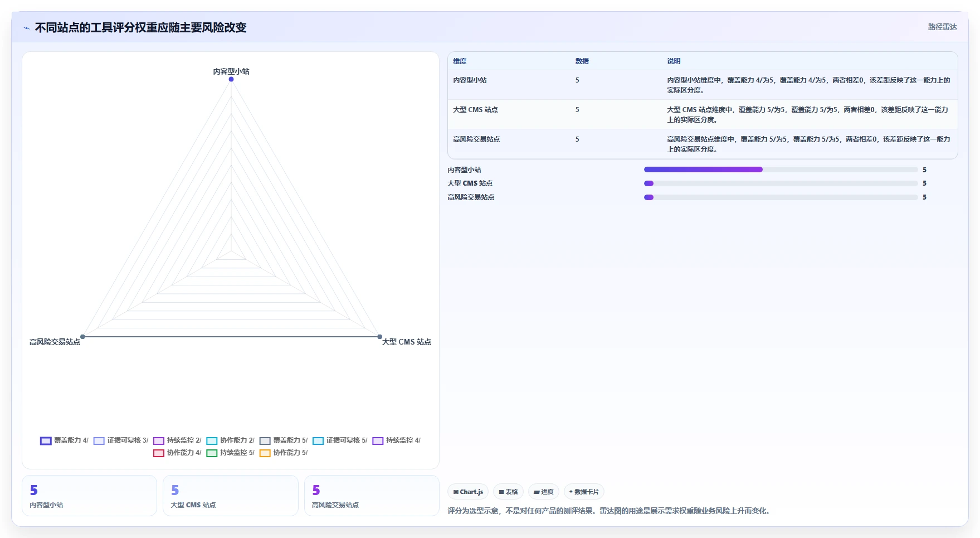Click the 进度 chip
The image size is (980, 538).
(543, 492)
